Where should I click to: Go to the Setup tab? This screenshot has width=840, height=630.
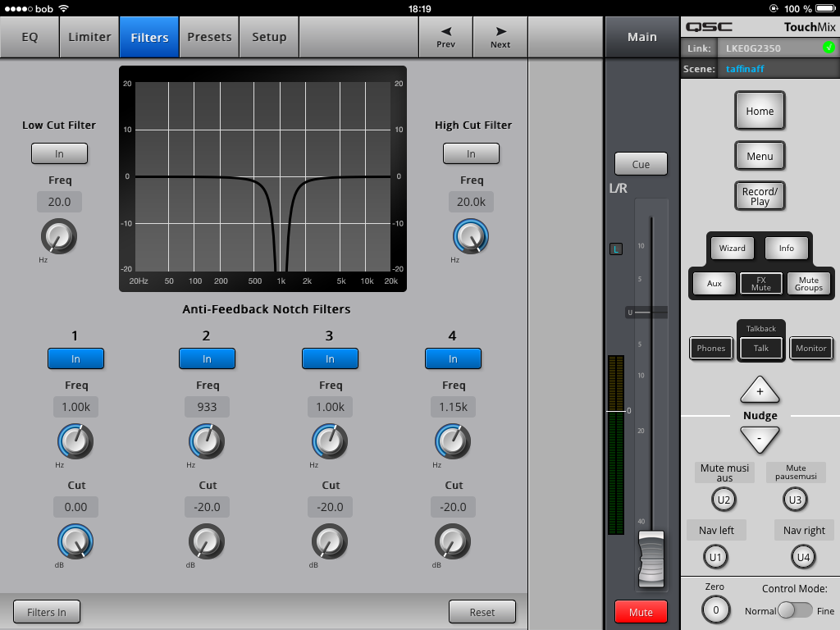coord(269,37)
